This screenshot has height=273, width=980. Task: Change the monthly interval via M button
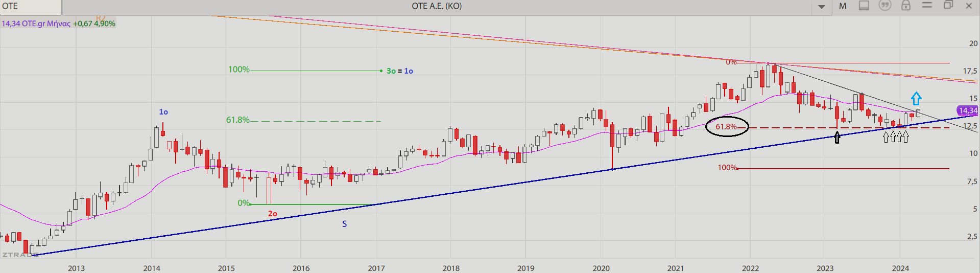tap(843, 6)
